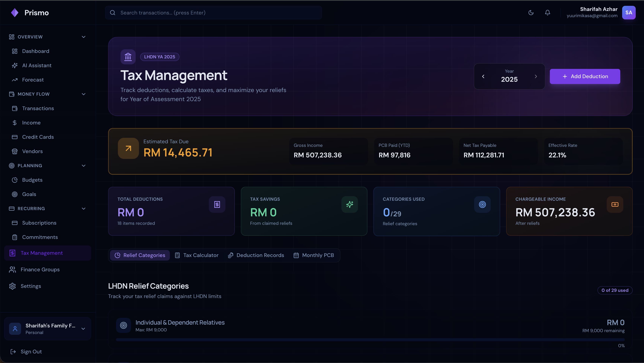Click the Sign Out icon
Image resolution: width=644 pixels, height=363 pixels.
coord(13,352)
